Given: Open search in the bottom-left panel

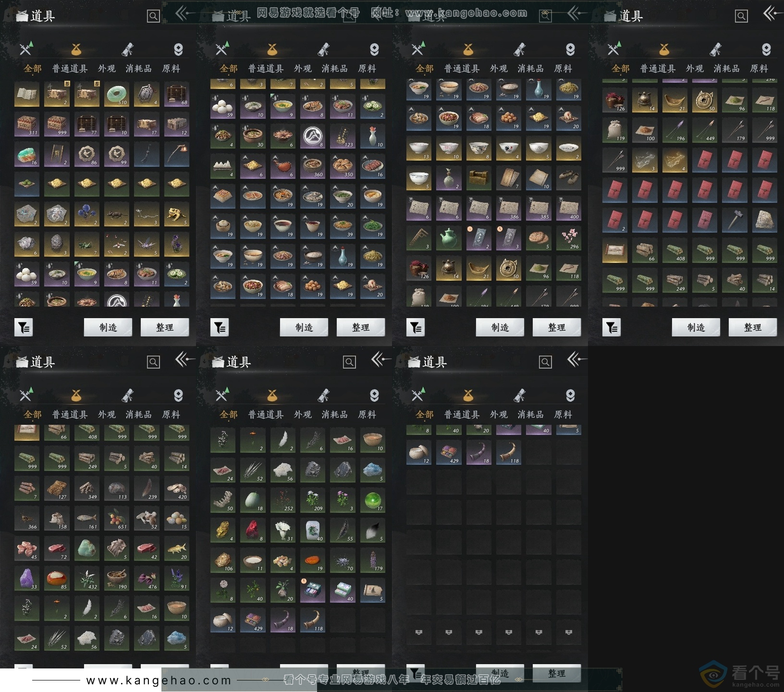Looking at the screenshot, I should [153, 362].
